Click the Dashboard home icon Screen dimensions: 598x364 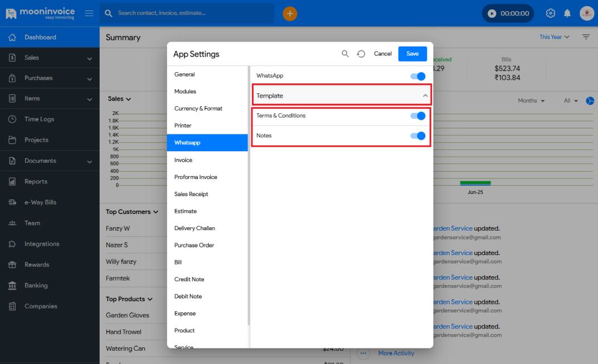pyautogui.click(x=12, y=37)
